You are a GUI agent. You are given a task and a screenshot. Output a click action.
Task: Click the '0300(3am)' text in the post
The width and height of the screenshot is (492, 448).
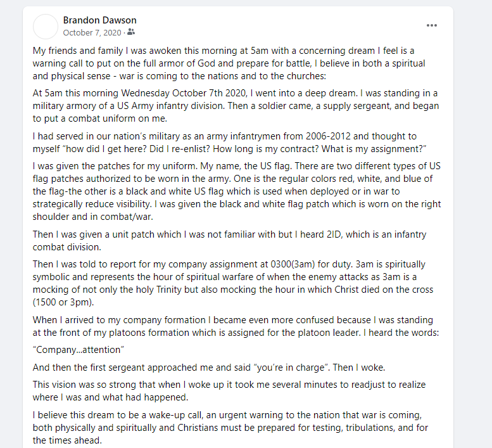point(293,264)
